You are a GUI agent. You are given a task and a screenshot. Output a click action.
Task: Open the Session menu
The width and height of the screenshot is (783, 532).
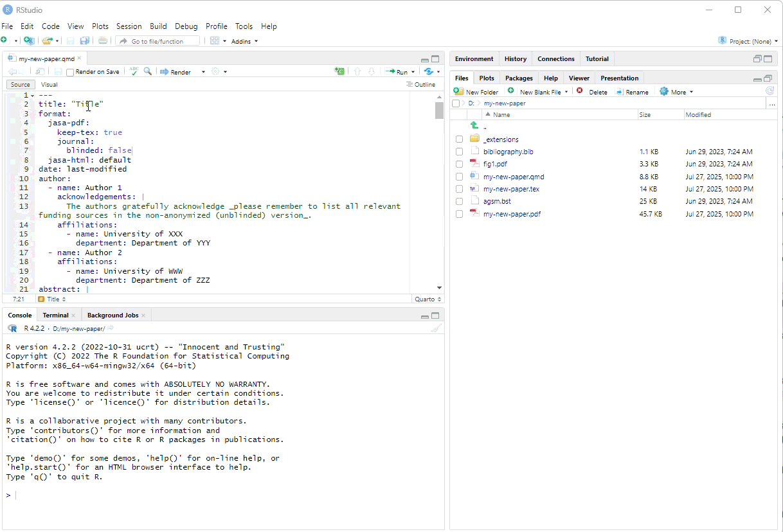pos(129,26)
